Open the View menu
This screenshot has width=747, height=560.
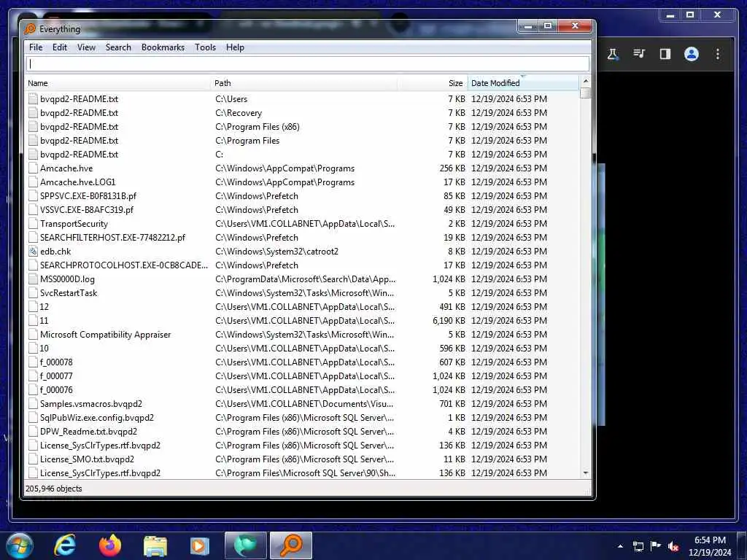click(x=86, y=47)
